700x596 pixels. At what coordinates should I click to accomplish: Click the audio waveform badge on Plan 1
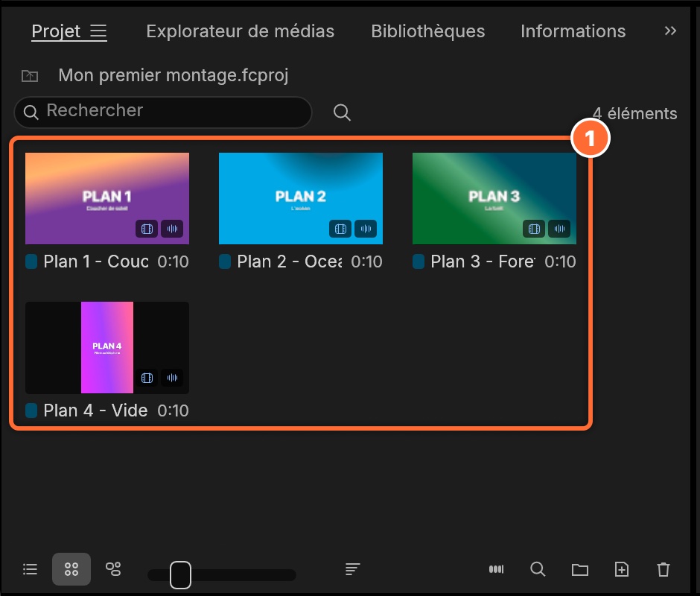click(x=172, y=229)
